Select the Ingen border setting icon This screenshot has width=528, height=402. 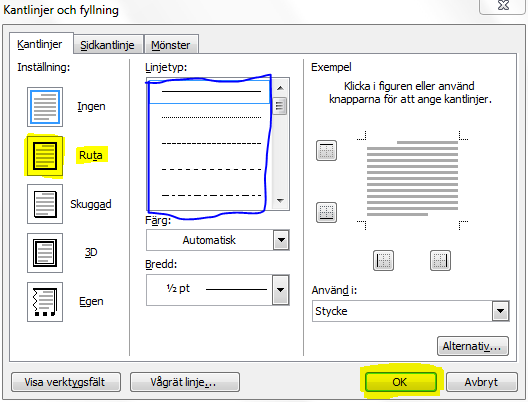[45, 107]
